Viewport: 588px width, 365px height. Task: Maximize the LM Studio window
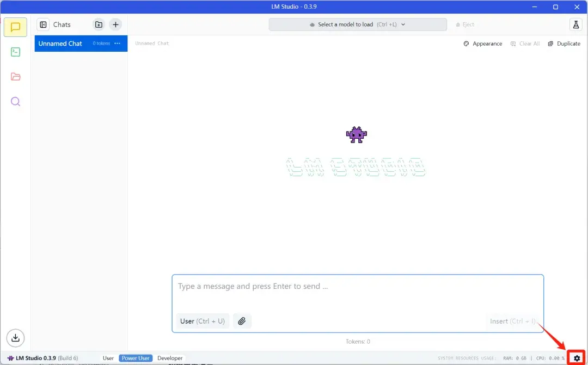point(556,7)
